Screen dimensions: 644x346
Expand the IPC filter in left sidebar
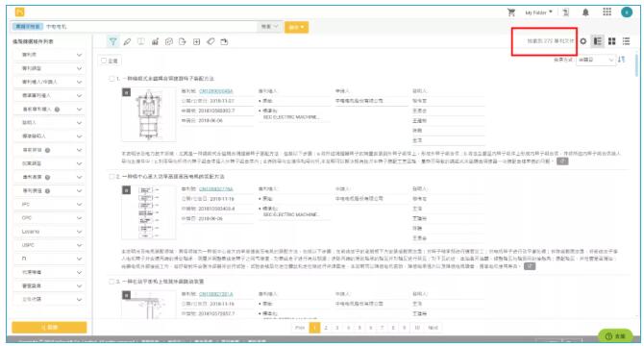(49, 205)
